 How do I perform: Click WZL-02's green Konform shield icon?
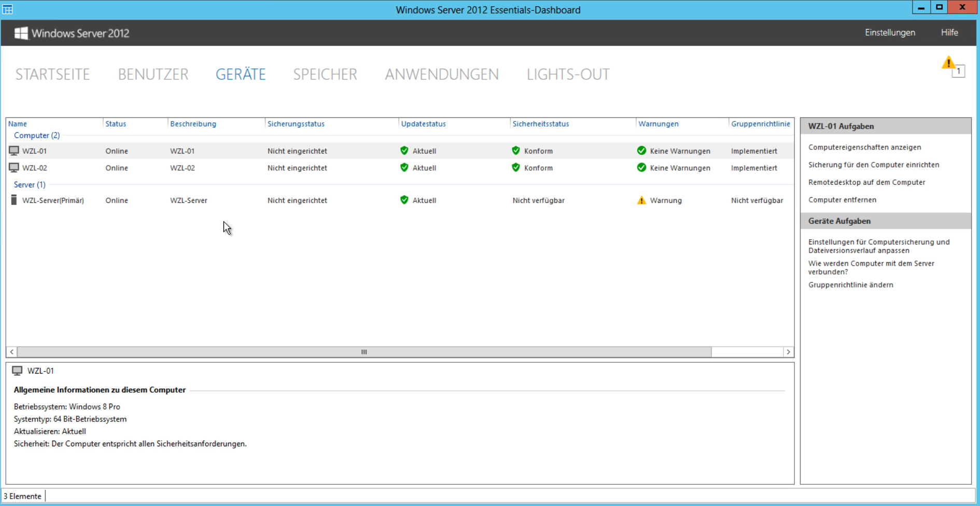point(515,168)
